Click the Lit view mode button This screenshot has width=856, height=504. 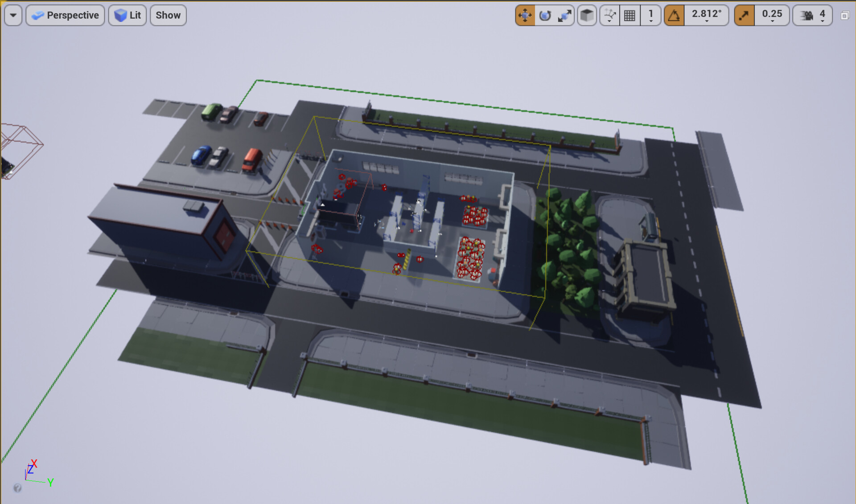tap(128, 15)
